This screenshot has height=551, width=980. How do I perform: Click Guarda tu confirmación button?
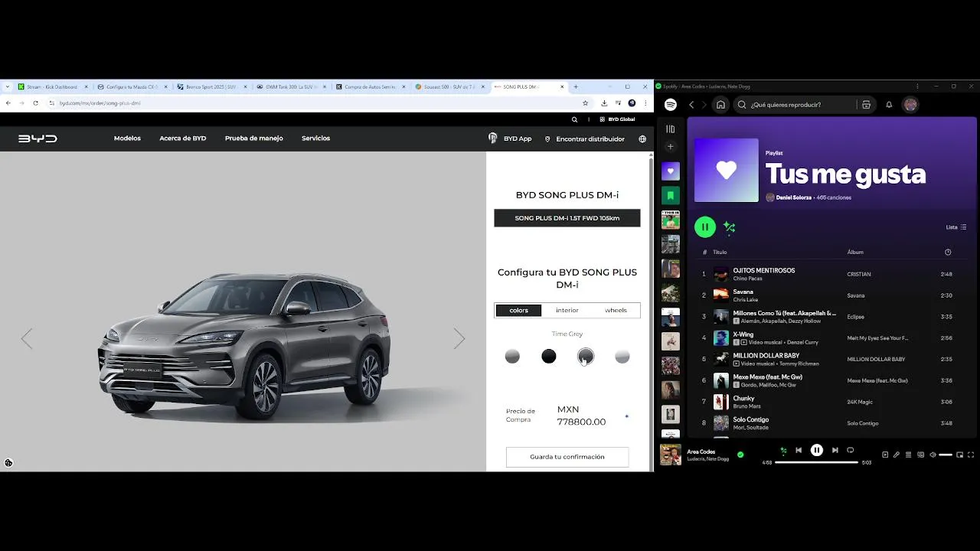567,457
